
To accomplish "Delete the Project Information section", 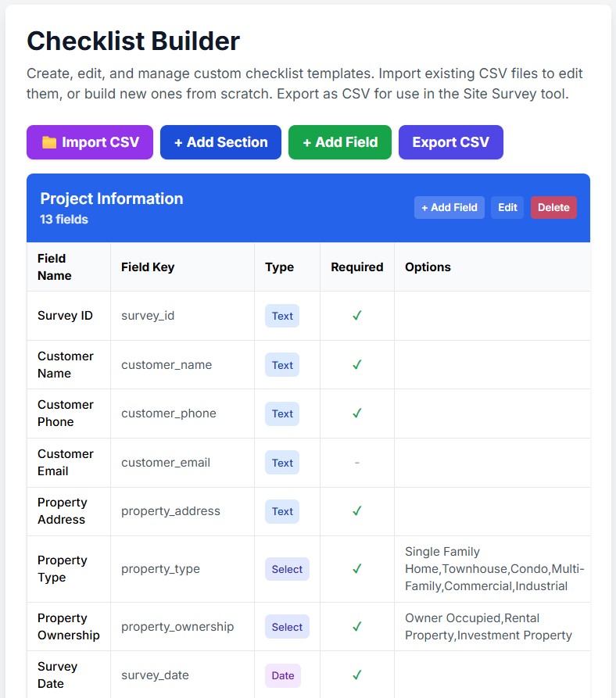I will (553, 207).
